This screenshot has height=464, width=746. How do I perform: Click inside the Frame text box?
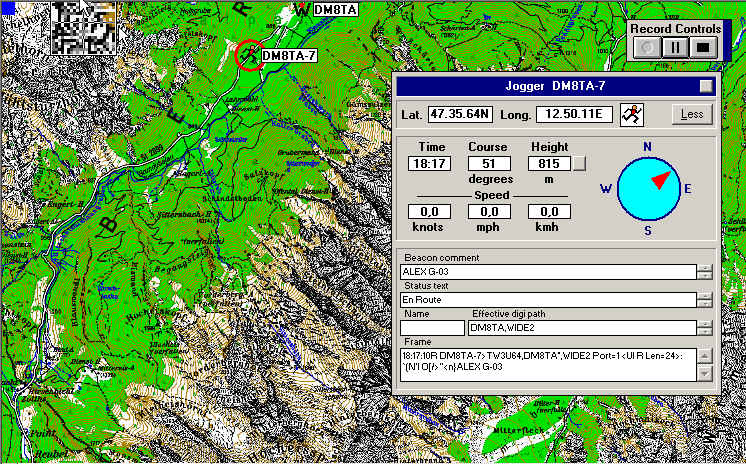pos(548,365)
